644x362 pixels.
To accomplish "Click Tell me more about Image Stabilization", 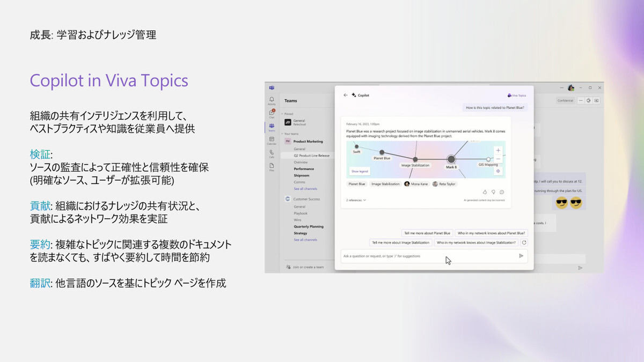I will [401, 242].
